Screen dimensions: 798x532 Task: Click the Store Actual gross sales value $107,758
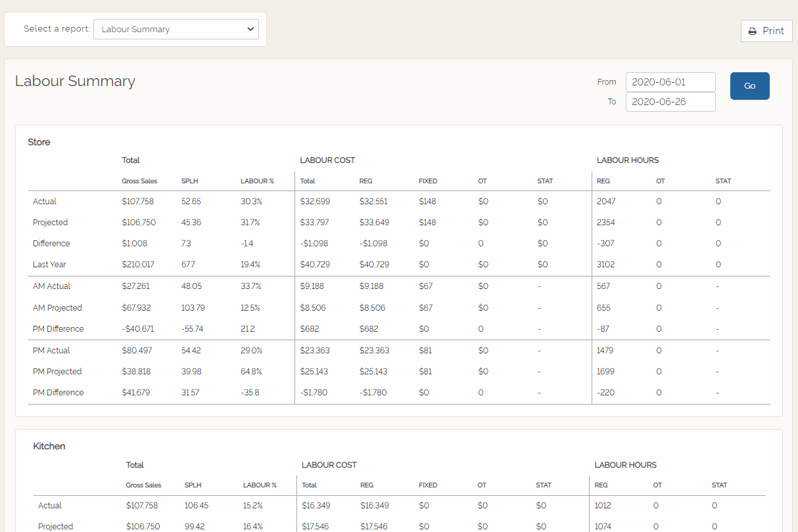click(139, 201)
